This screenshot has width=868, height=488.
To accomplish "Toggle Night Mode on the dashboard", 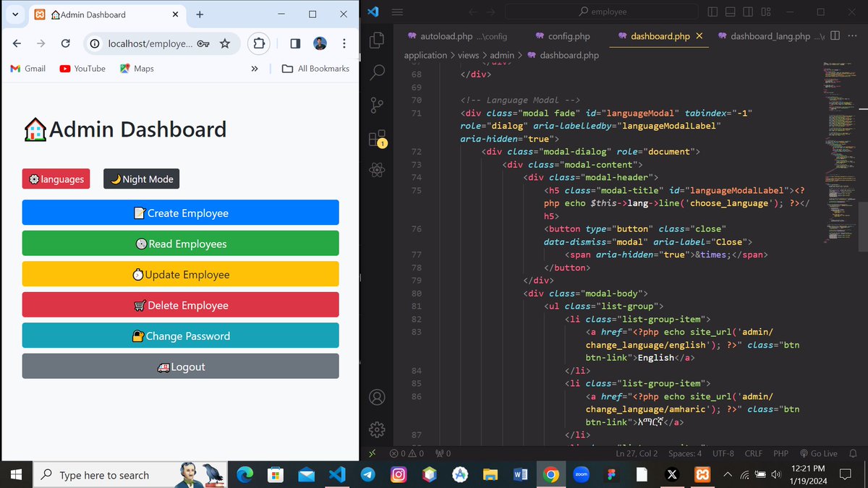I will pyautogui.click(x=141, y=179).
